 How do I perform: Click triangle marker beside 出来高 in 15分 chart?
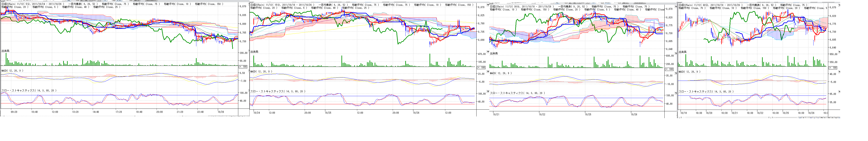(x=488, y=51)
